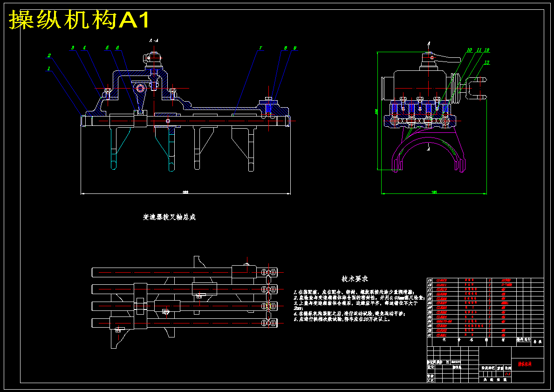
Task: Click green balloon number 11 on right view
Action: tap(479, 50)
